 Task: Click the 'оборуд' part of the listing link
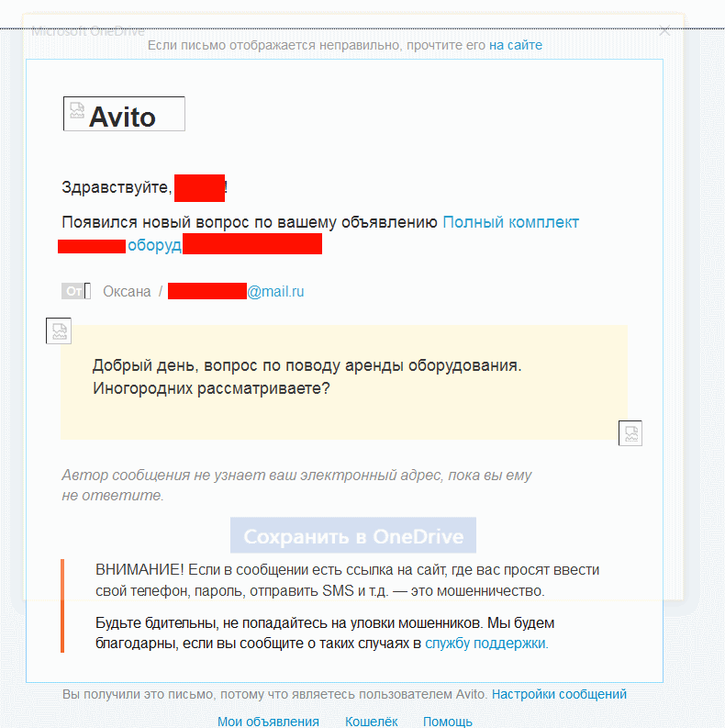tap(154, 245)
